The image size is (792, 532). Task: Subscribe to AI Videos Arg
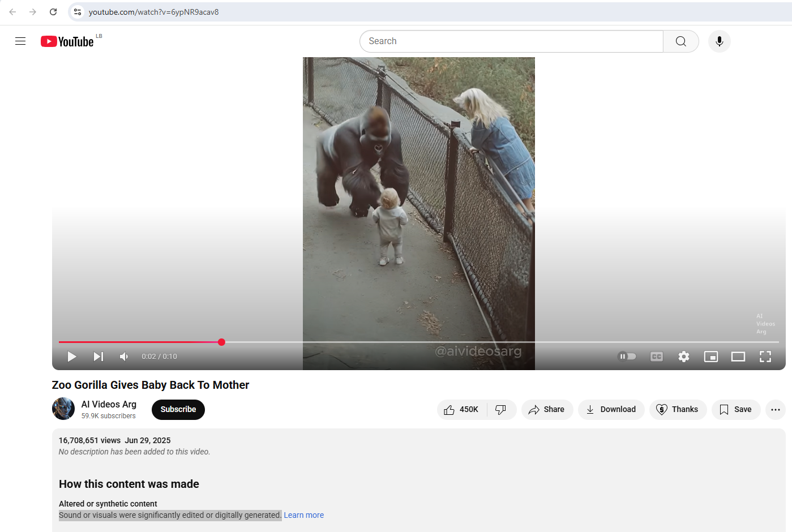tap(178, 409)
